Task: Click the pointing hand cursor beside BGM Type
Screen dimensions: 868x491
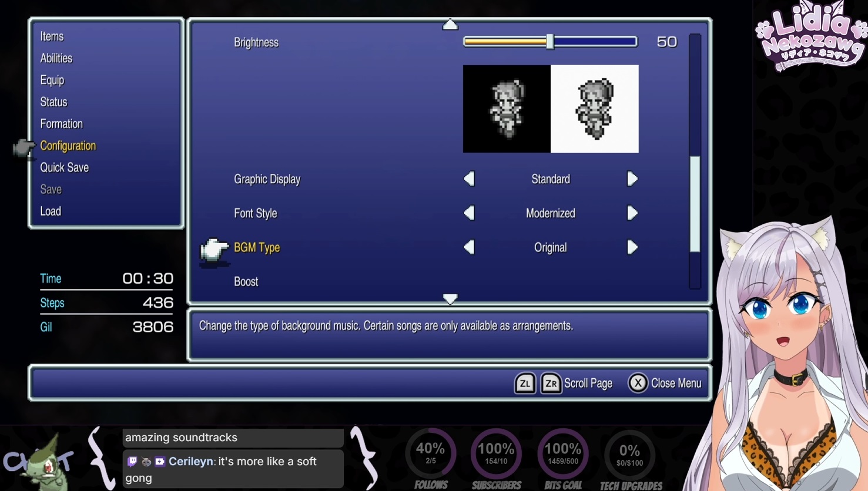Action: (x=214, y=249)
